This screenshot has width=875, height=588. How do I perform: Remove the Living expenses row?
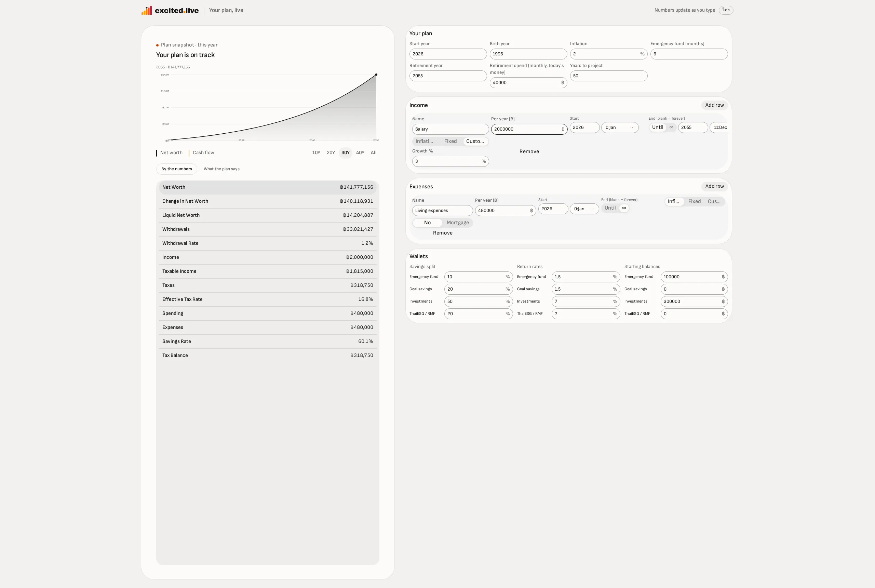[442, 233]
